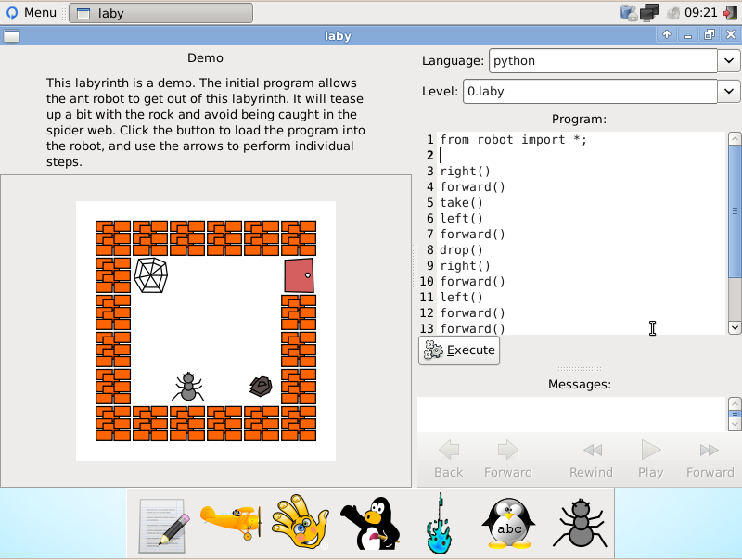Click code line 9 'right()'
The image size is (742, 560).
pyautogui.click(x=466, y=266)
